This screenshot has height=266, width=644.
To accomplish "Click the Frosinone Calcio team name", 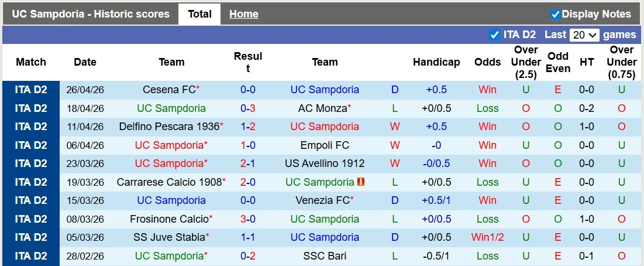I will coord(169,219).
